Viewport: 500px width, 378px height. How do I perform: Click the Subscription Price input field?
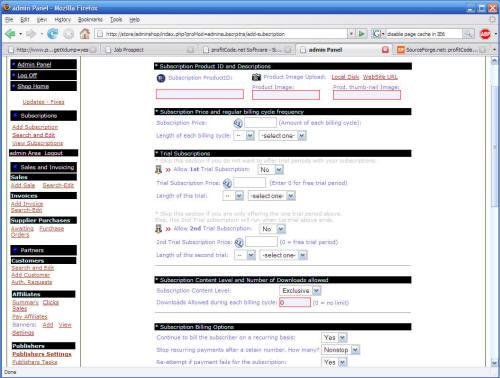pos(260,123)
